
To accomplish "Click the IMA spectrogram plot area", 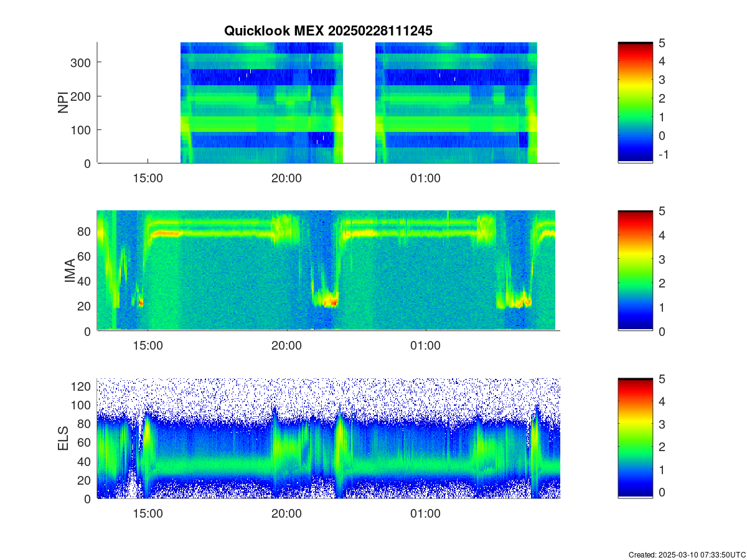I will coord(328,271).
